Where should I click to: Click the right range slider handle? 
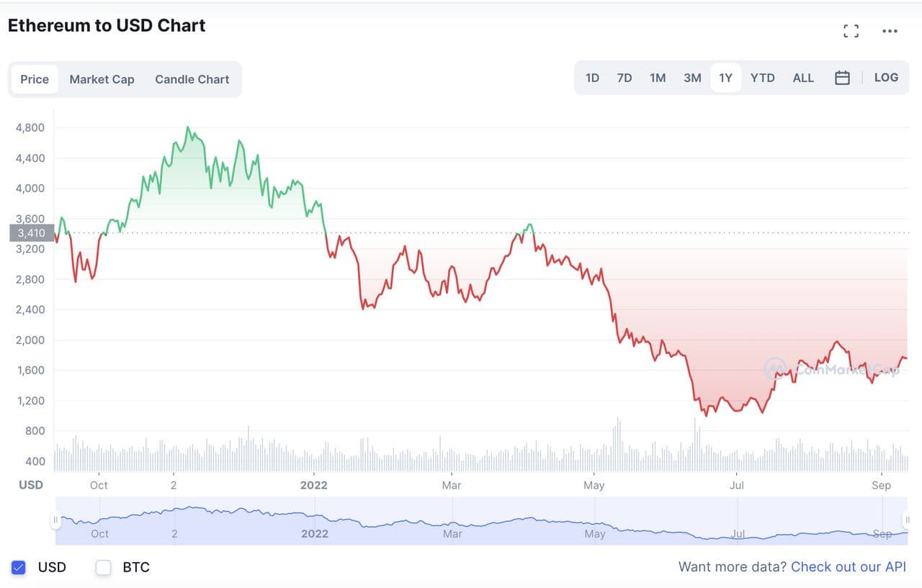(x=906, y=520)
